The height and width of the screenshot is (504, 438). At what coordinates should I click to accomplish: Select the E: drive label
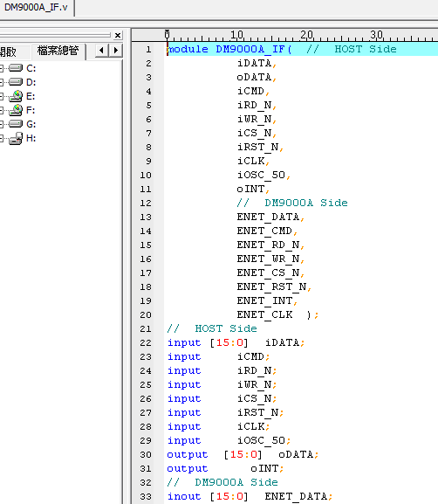click(31, 96)
